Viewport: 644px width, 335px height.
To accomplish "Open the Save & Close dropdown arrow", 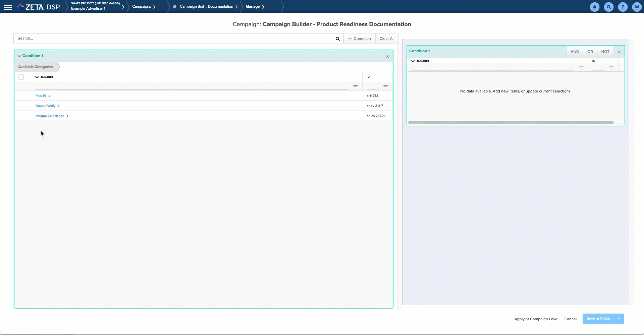I will (x=619, y=319).
